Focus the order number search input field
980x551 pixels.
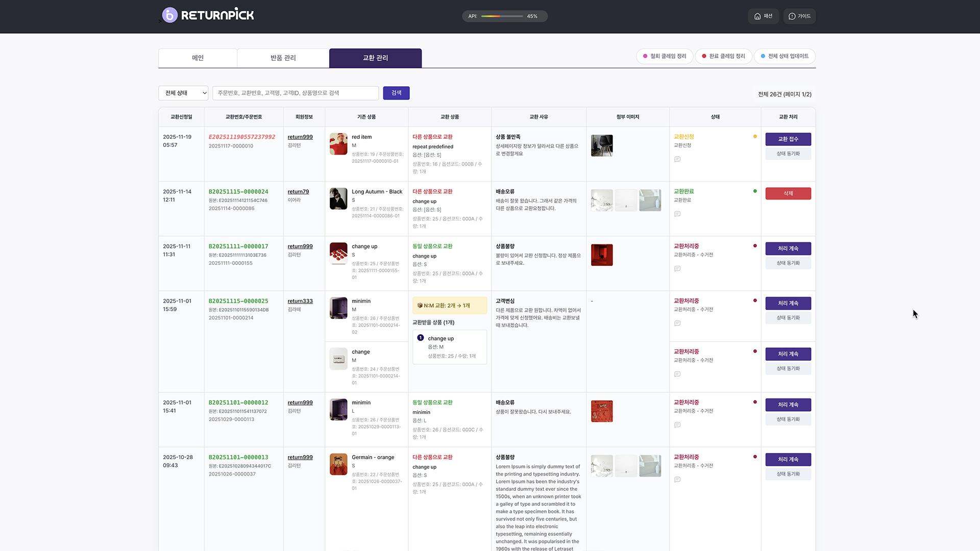[x=295, y=93]
